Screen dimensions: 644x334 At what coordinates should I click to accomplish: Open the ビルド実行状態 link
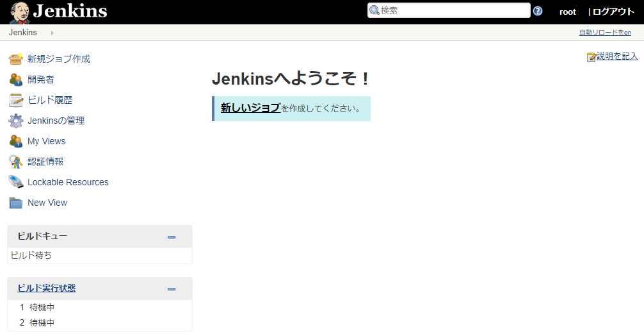coord(46,288)
